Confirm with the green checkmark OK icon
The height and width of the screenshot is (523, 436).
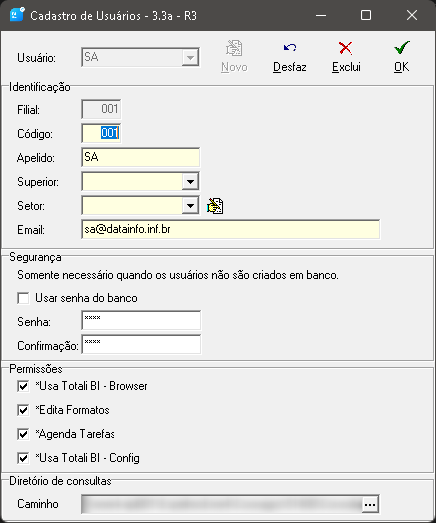[402, 47]
